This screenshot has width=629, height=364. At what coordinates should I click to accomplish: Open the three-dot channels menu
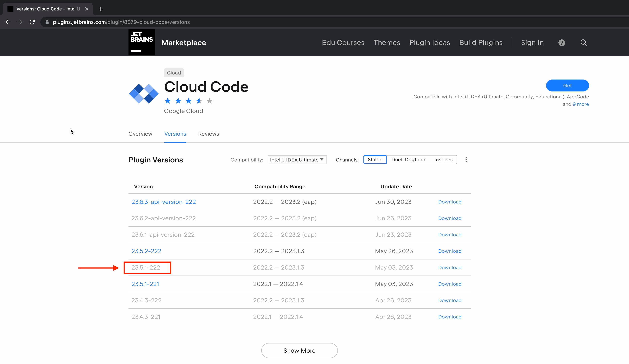[466, 160]
